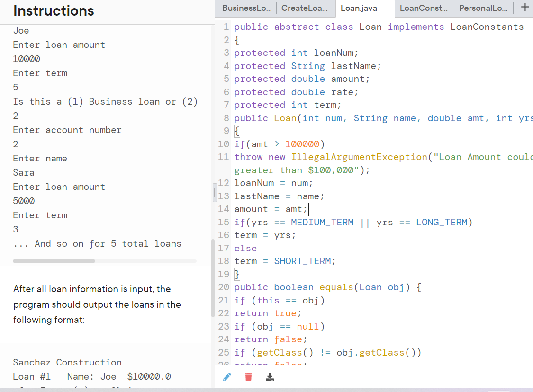533x392 pixels.
Task: Click LONG_TERM constant on line 15
Action: (x=442, y=222)
